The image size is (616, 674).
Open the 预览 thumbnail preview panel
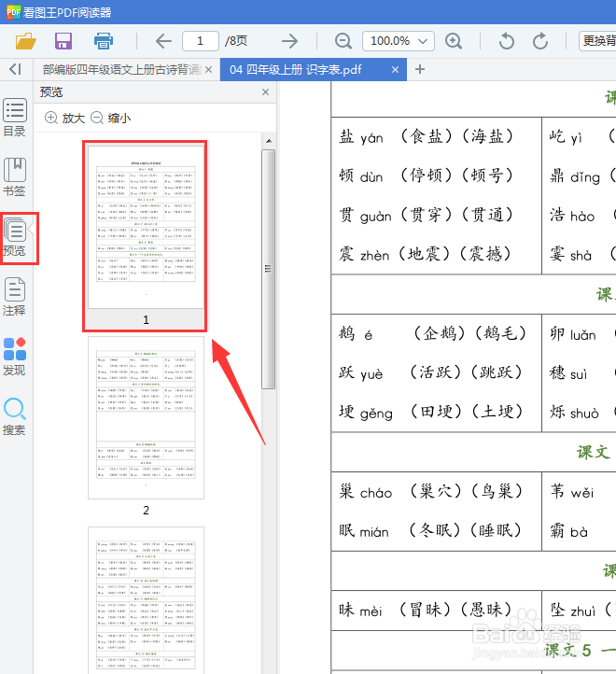coord(15,237)
